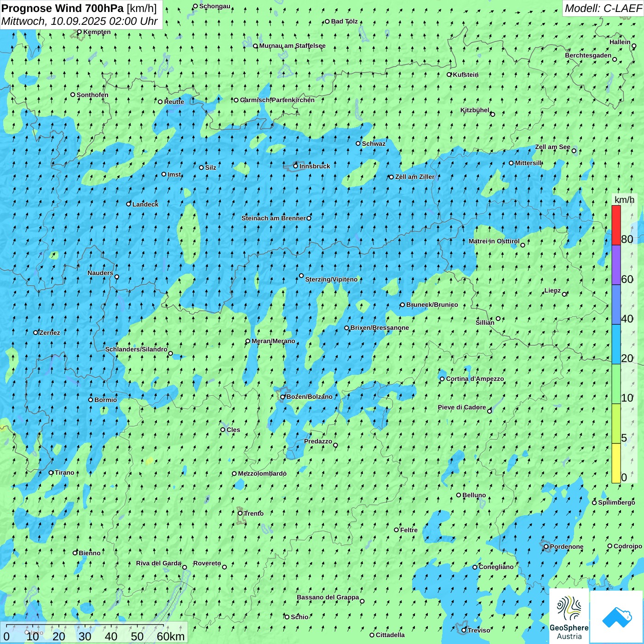Click the 'Brixen/Bressanone' label

coord(379,328)
